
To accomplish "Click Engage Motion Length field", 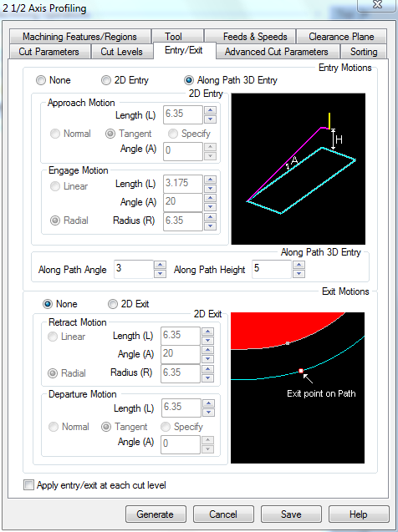I will click(x=183, y=184).
